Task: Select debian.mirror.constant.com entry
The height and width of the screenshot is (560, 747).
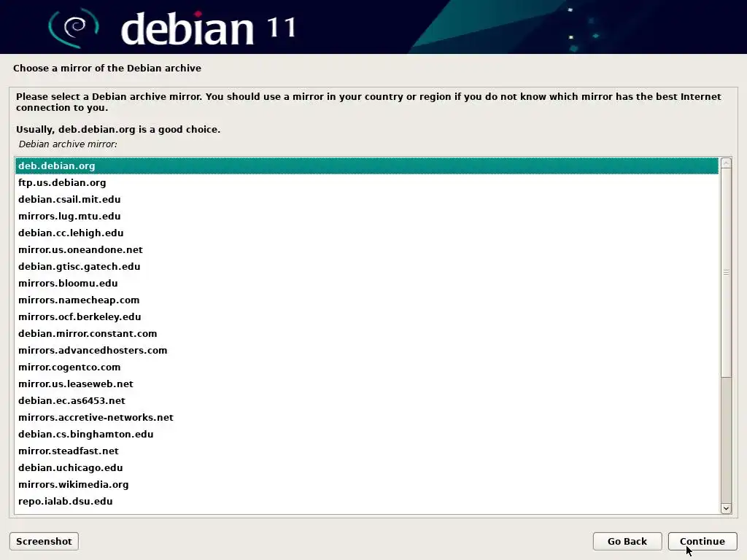Action: click(366, 333)
